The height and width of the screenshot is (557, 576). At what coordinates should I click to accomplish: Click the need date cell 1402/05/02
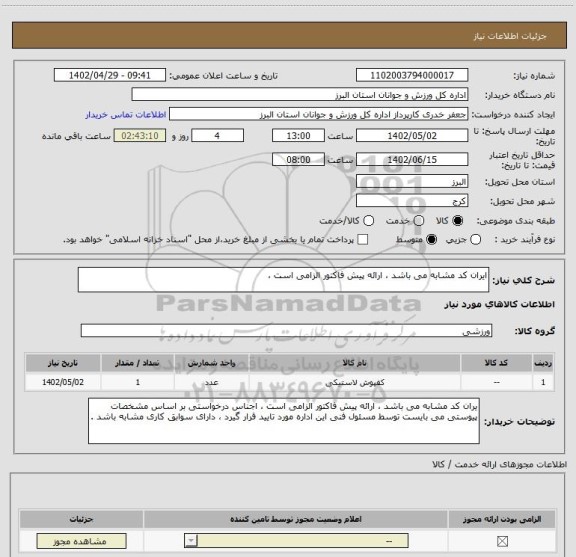pyautogui.click(x=63, y=382)
